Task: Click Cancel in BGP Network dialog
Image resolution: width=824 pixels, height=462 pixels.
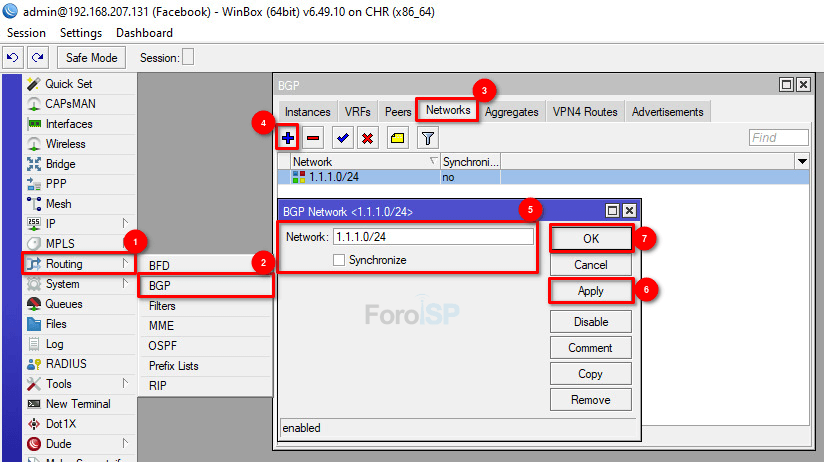Action: pos(591,265)
